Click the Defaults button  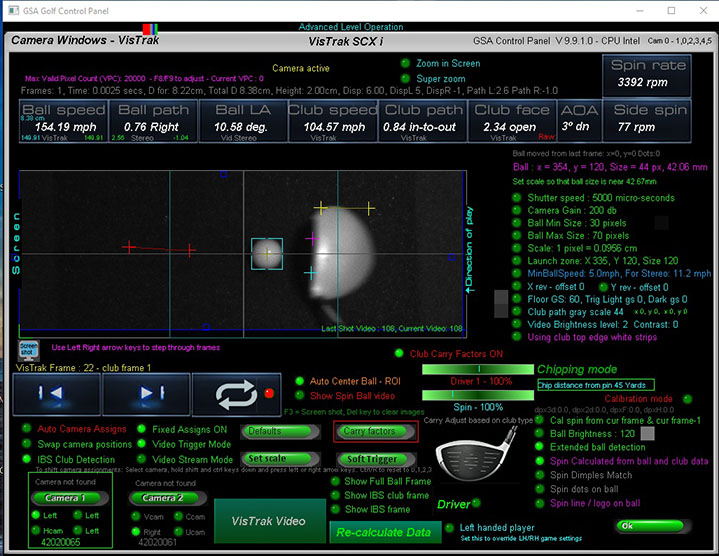(280, 431)
